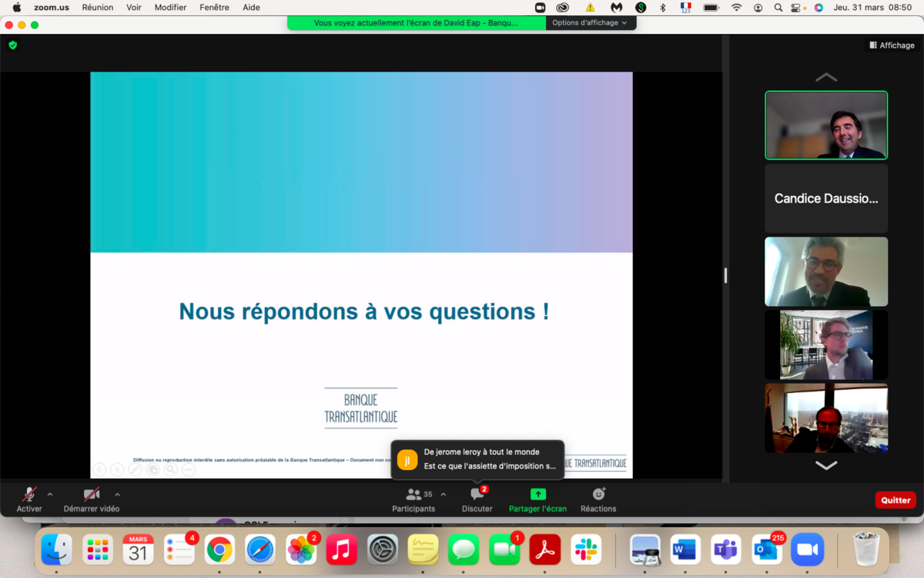Image resolution: width=924 pixels, height=578 pixels.
Task: Click the green Partager l'écran icon
Action: point(537,495)
